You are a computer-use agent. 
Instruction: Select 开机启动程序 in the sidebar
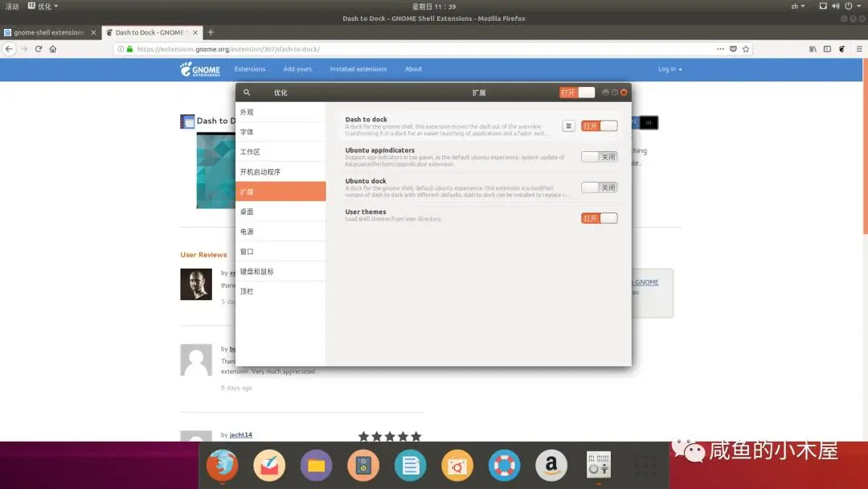click(280, 171)
